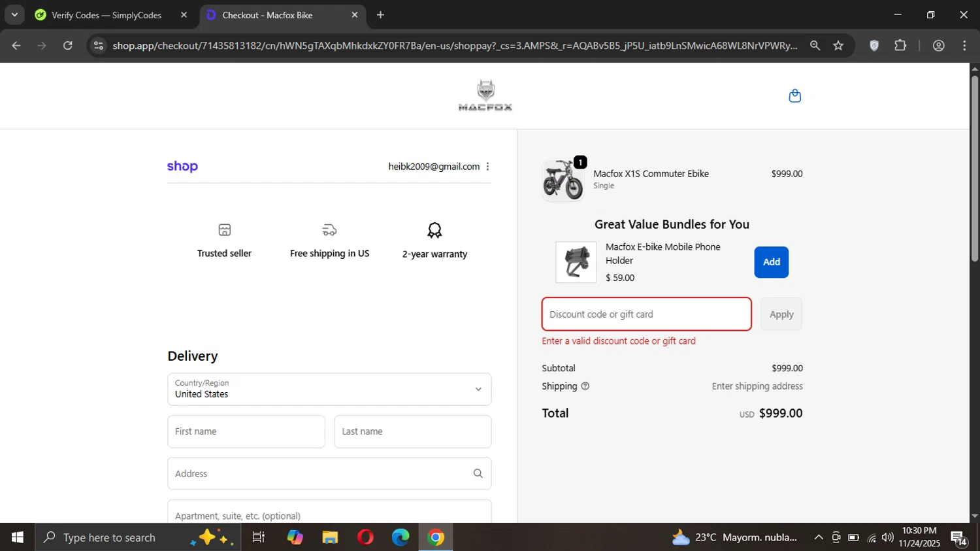Add the Mobile Phone Holder bundle
This screenshot has height=551, width=980.
tap(771, 262)
